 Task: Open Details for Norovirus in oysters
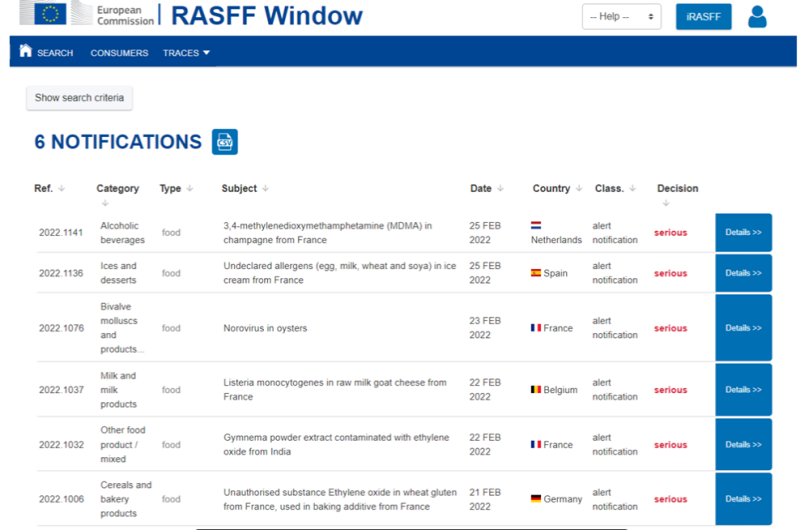(x=743, y=327)
